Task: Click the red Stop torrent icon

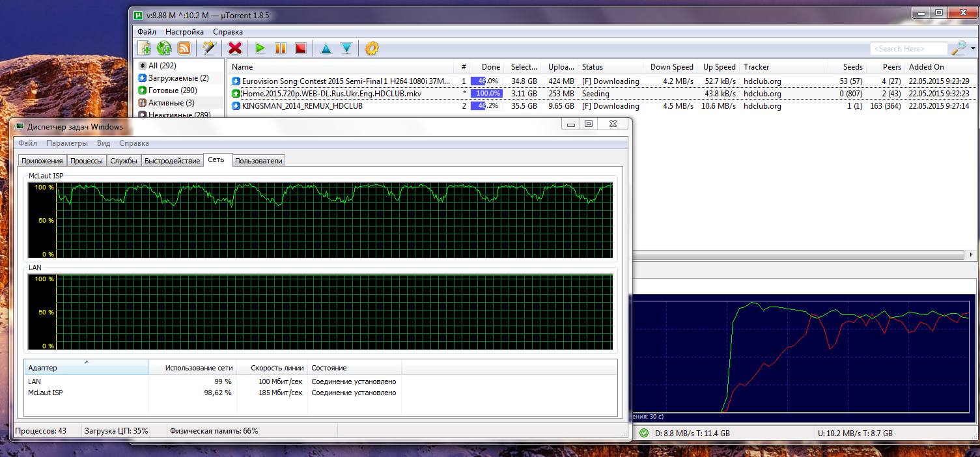Action: coord(300,48)
